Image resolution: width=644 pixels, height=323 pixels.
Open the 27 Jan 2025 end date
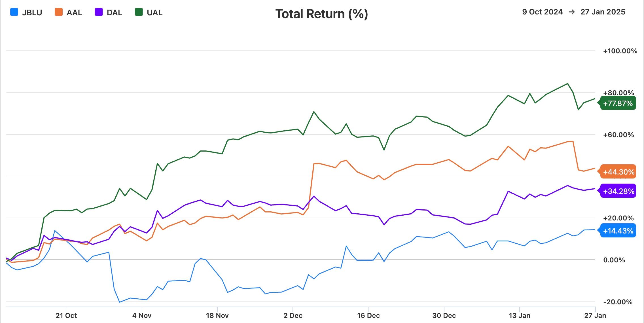603,12
